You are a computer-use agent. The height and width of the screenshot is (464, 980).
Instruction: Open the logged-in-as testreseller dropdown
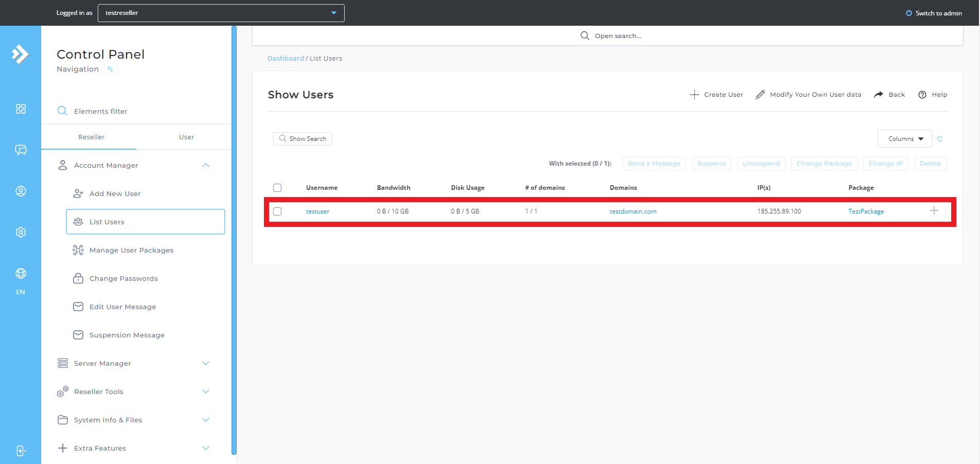pyautogui.click(x=221, y=13)
